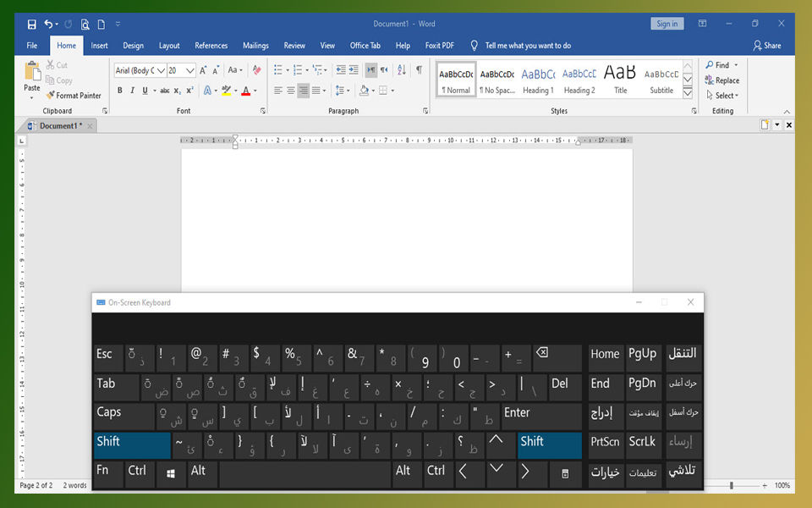Apply the Heading 1 style
The height and width of the screenshot is (508, 812).
coord(538,79)
